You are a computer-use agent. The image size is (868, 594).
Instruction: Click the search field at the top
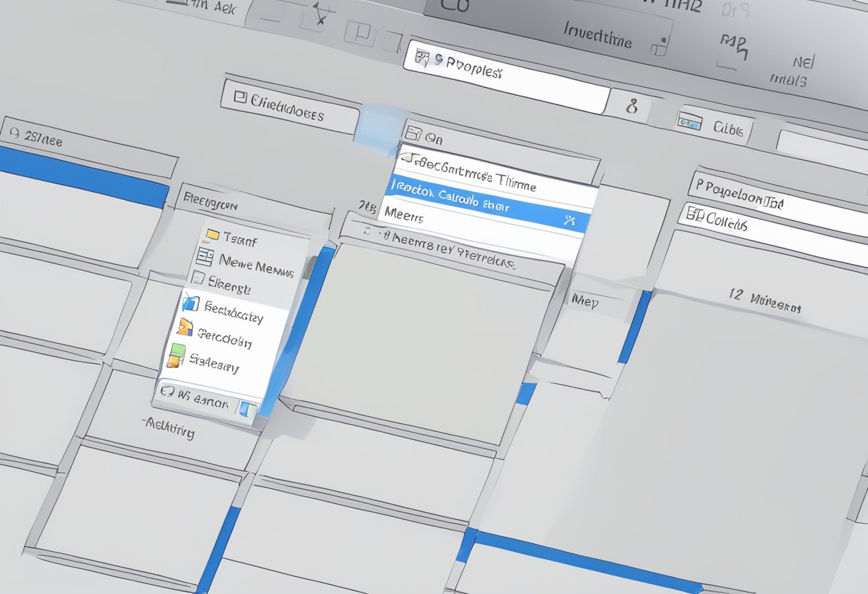(508, 78)
